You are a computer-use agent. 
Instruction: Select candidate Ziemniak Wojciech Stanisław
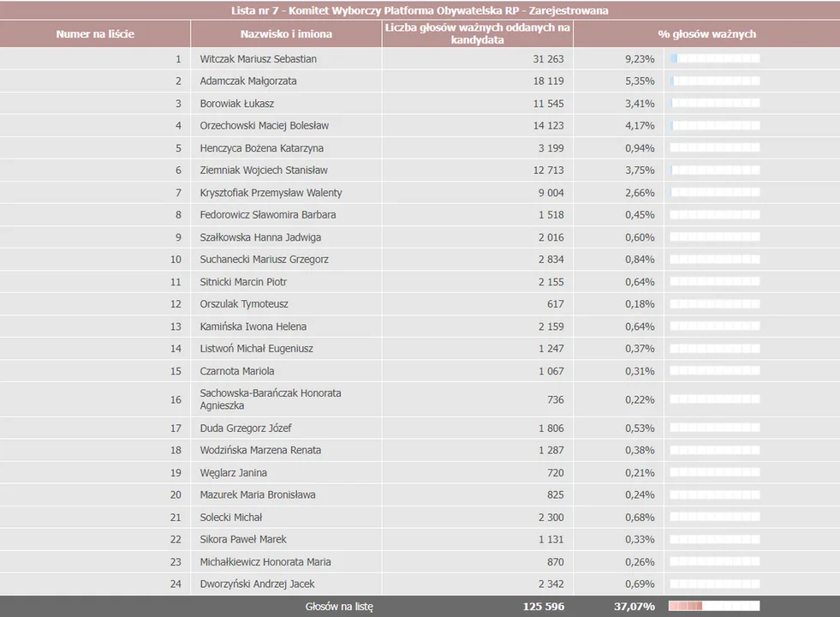point(264,170)
